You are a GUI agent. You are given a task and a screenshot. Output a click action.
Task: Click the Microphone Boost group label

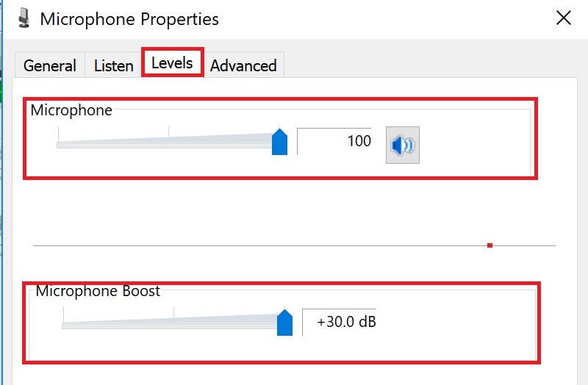pos(98,291)
